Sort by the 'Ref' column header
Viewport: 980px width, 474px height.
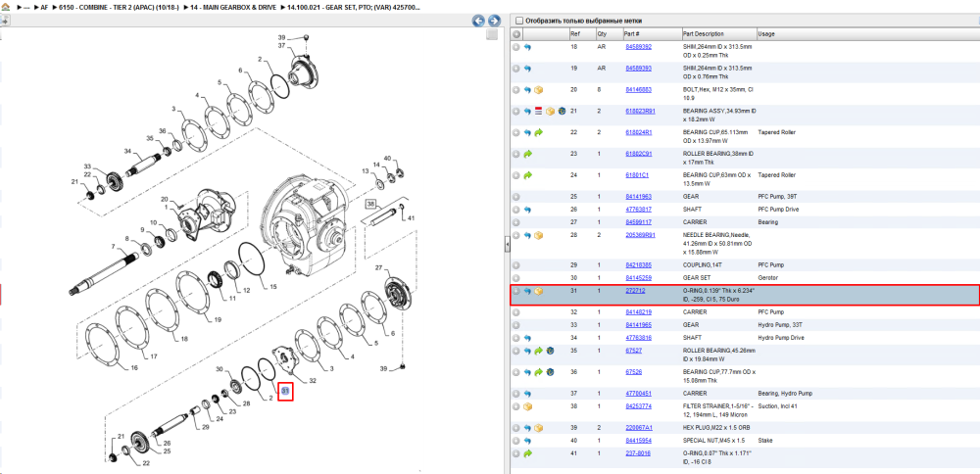tap(575, 33)
